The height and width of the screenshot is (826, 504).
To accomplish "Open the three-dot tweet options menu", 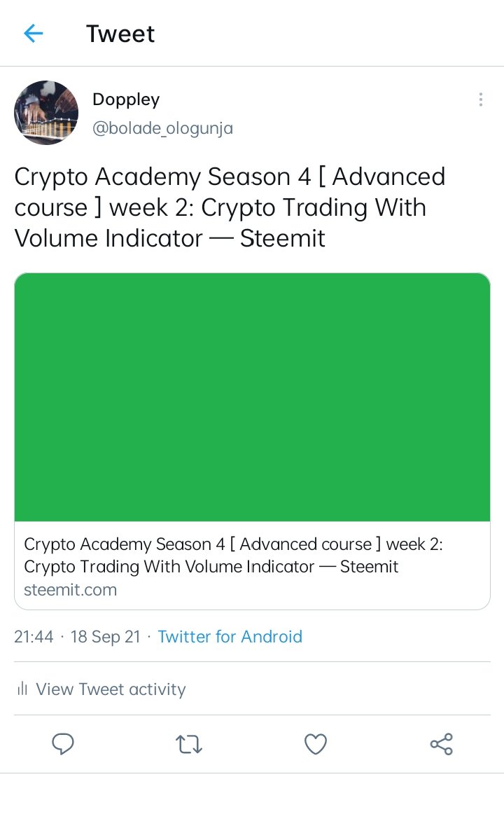I will [x=480, y=99].
